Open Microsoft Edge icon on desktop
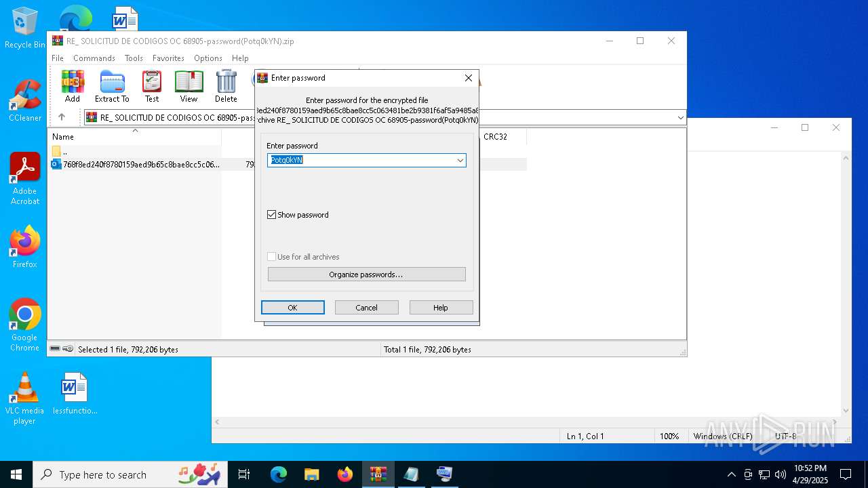868x488 pixels. click(75, 18)
